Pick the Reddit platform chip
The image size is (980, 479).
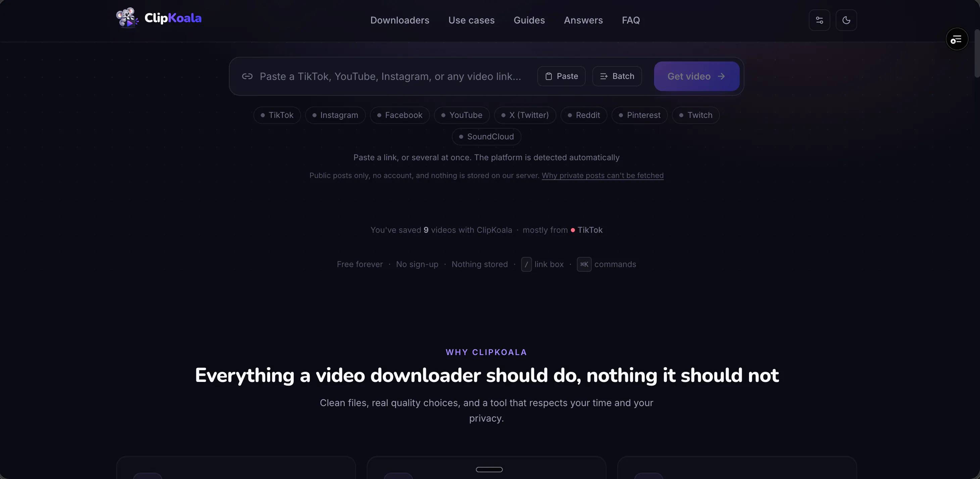584,115
